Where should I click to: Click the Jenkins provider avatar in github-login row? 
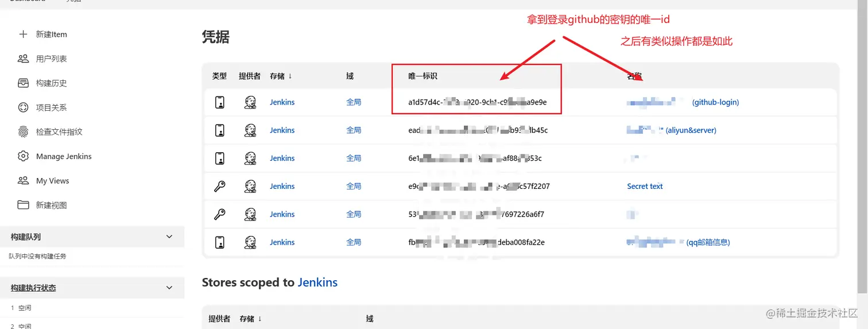tap(250, 102)
